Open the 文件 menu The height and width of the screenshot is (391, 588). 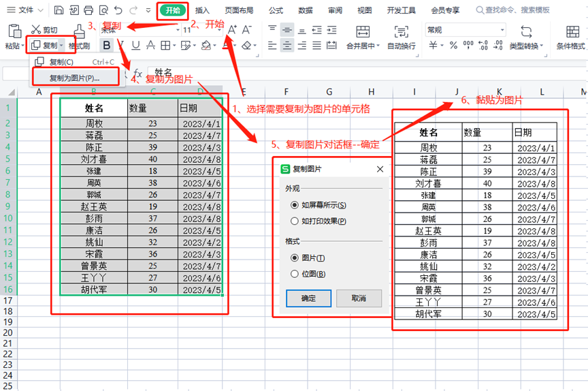click(25, 10)
